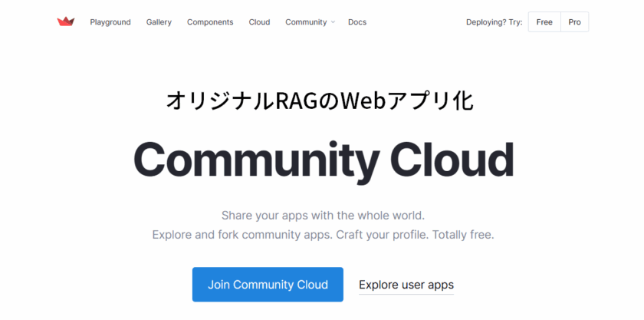Open the Components nav item
644x320 pixels.
pos(210,22)
